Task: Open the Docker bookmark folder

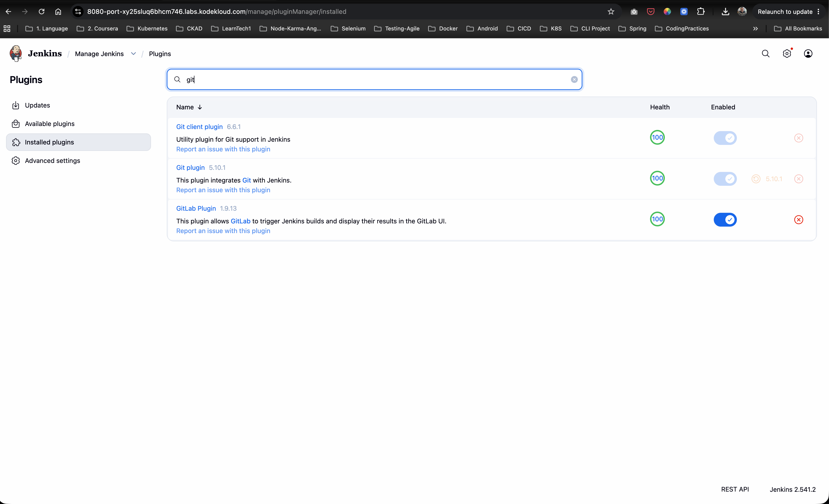Action: 443,29
